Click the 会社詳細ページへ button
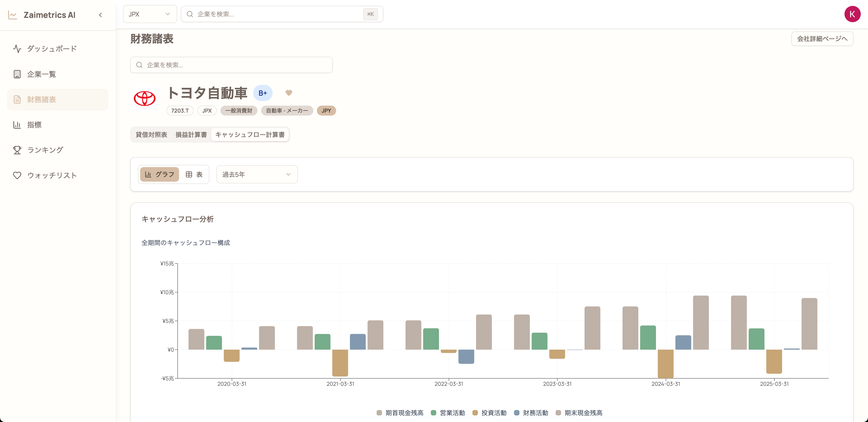 pos(822,39)
